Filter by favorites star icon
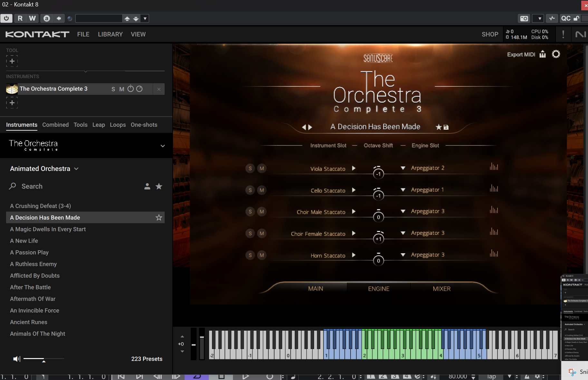 click(159, 186)
